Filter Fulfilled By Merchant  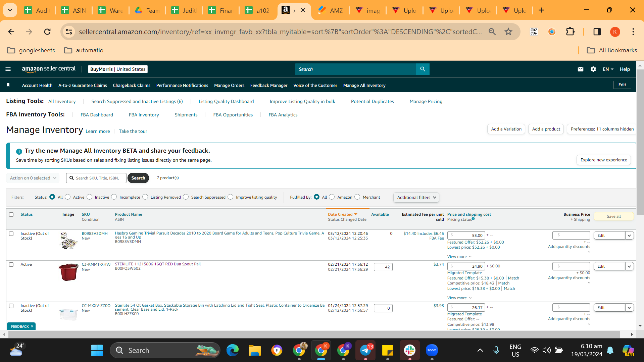coord(357,197)
